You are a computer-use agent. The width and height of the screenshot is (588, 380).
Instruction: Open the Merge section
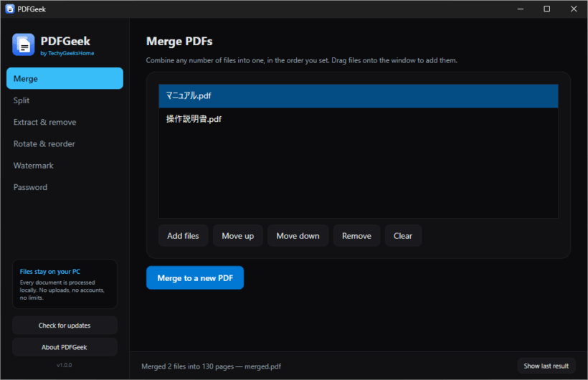tap(65, 78)
